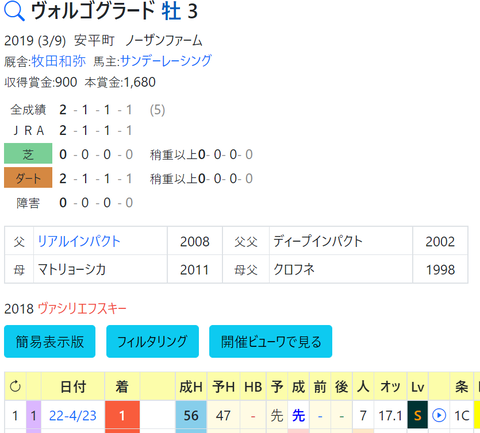Click the red finish position 1 cell
The height and width of the screenshot is (433, 480).
122,416
